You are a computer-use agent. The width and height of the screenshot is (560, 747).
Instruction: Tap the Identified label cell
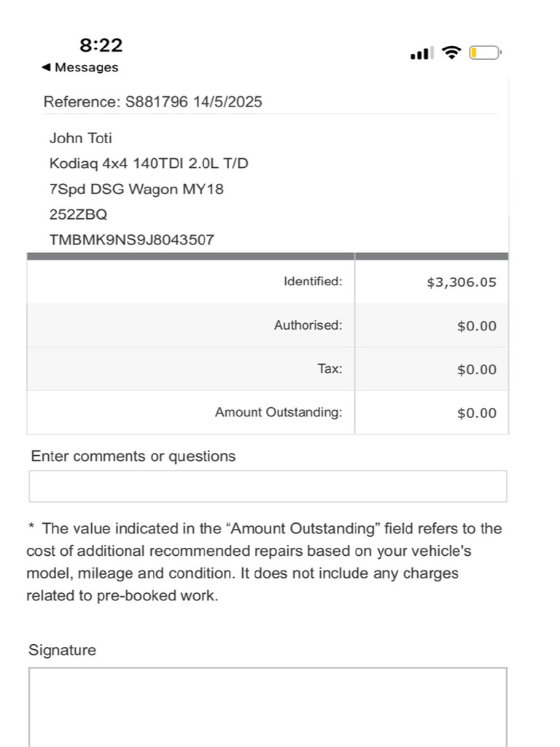tap(191, 282)
